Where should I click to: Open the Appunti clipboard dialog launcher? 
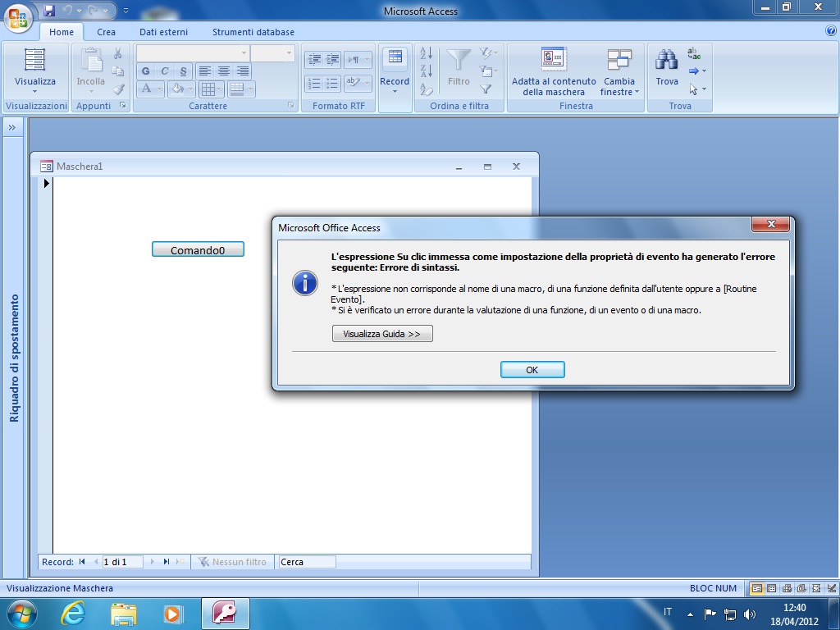pyautogui.click(x=123, y=106)
